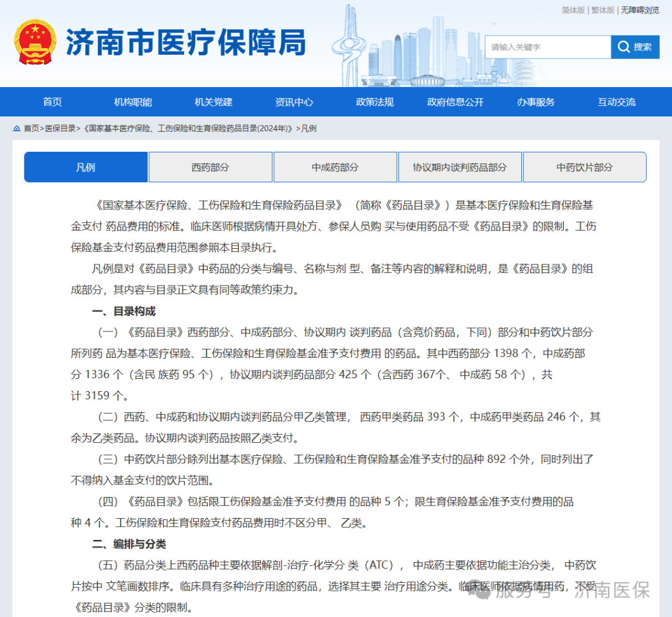Switch to the 西药部分 tab

(210, 167)
